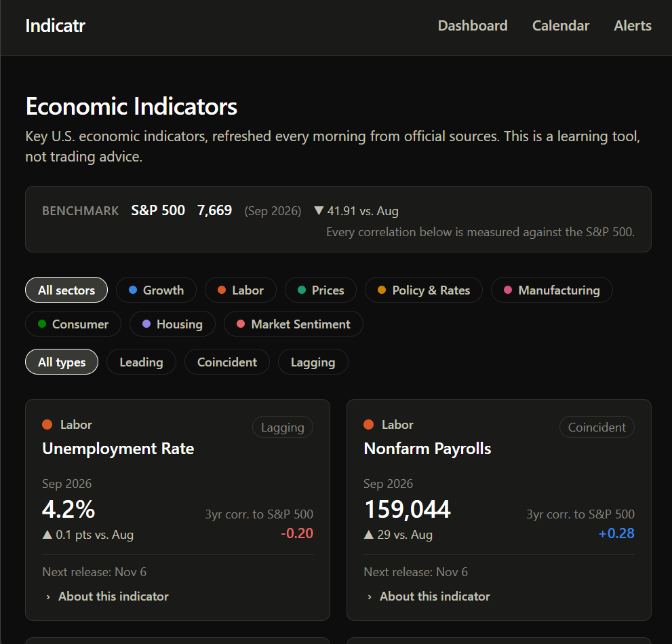Select the All sectors filter chip

point(66,290)
